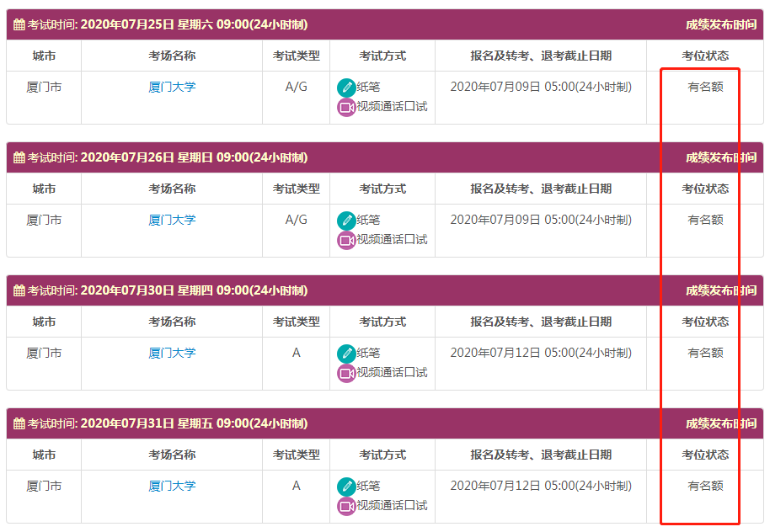The width and height of the screenshot is (770, 532).
Task: Open the 厦门大学 link in the 07月31日 session
Action: pyautogui.click(x=172, y=486)
